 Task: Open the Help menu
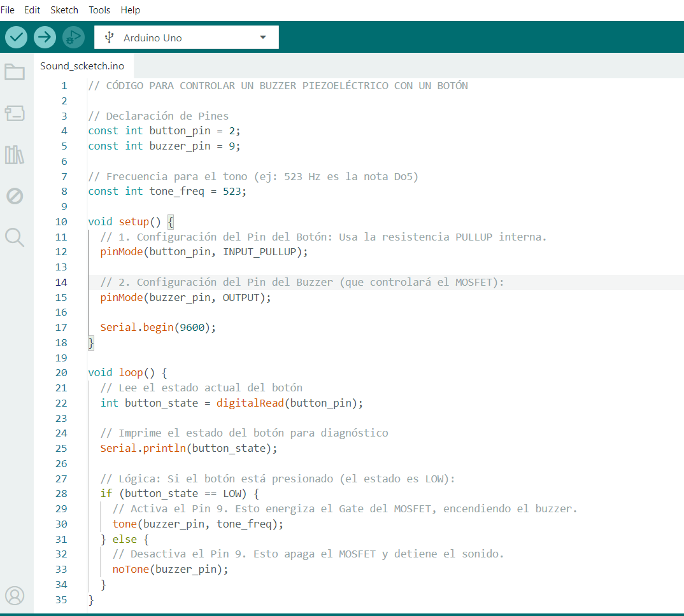(131, 10)
